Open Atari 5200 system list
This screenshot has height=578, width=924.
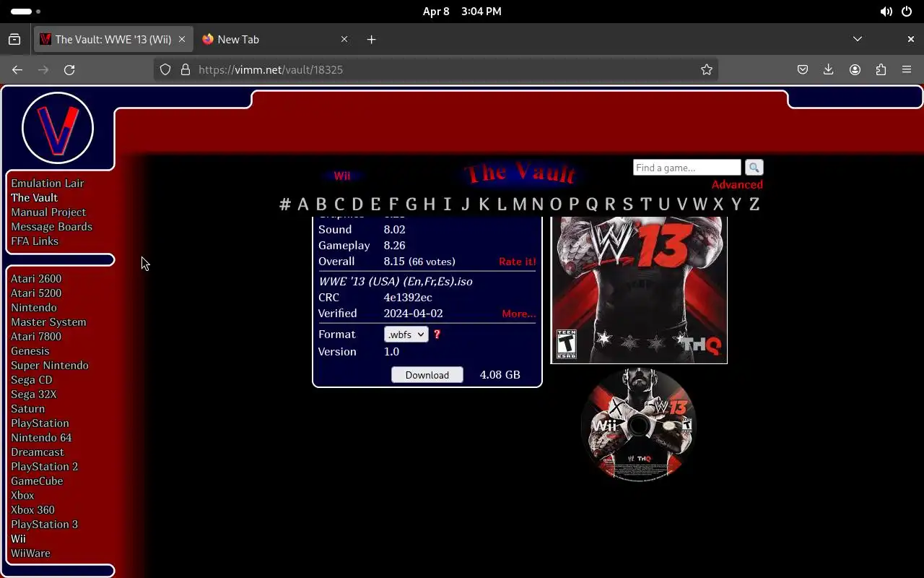point(36,293)
